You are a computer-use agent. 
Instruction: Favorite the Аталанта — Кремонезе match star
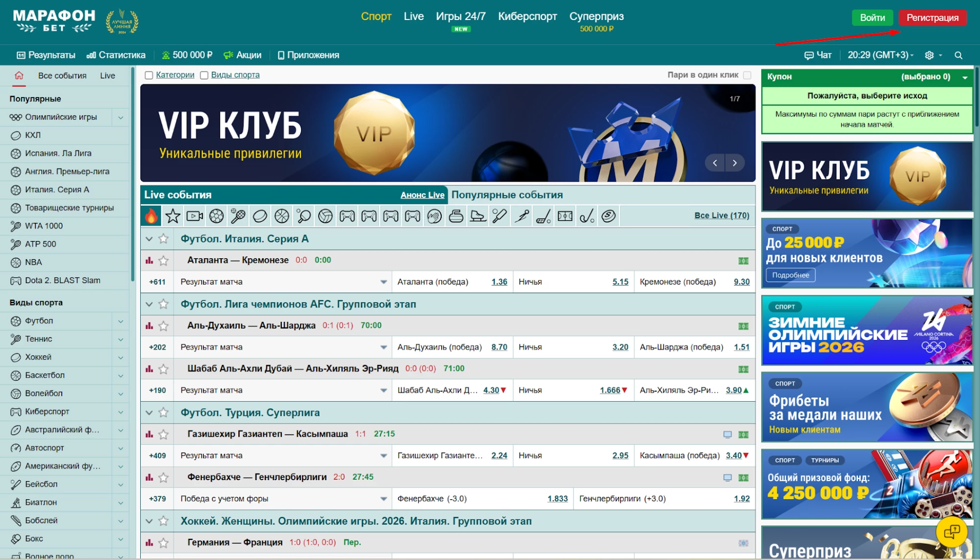(x=163, y=260)
